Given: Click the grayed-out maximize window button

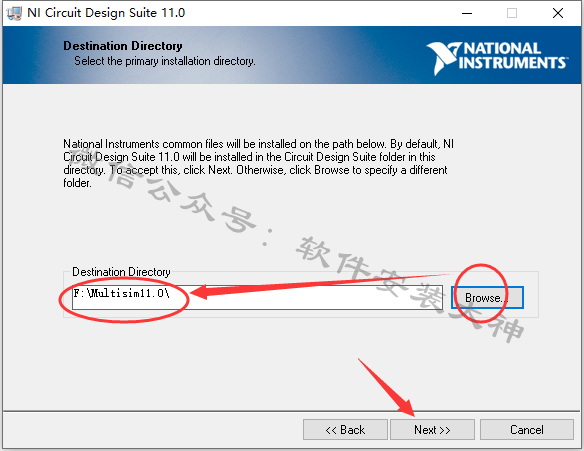Looking at the screenshot, I should point(512,13).
